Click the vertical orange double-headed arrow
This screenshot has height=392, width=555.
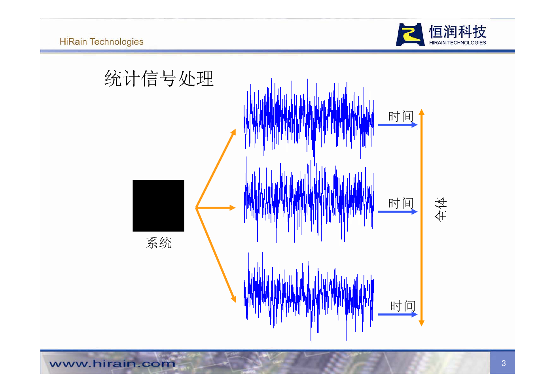coord(421,217)
